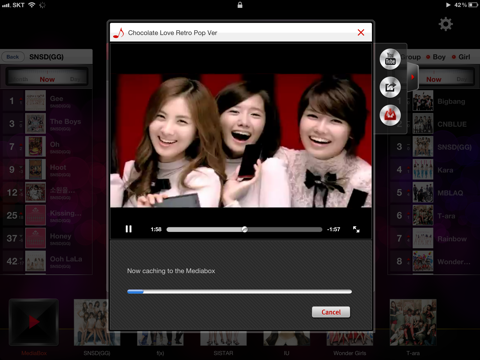Choose MBLAQ in artist chart
Image resolution: width=480 pixels, height=360 pixels.
433,193
